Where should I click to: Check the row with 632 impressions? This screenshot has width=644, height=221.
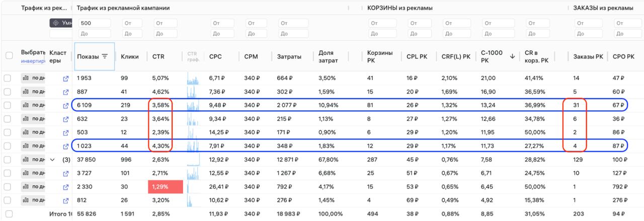click(x=8, y=119)
